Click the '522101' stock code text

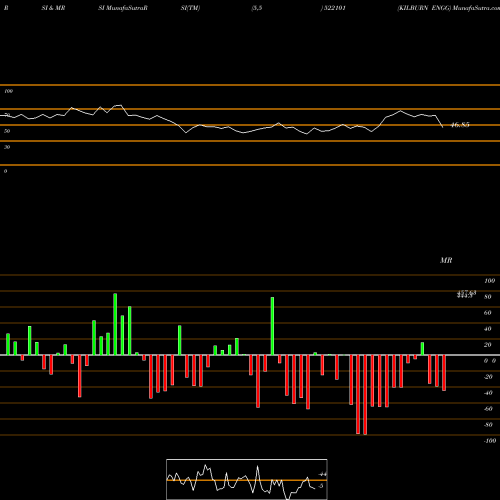point(334,8)
